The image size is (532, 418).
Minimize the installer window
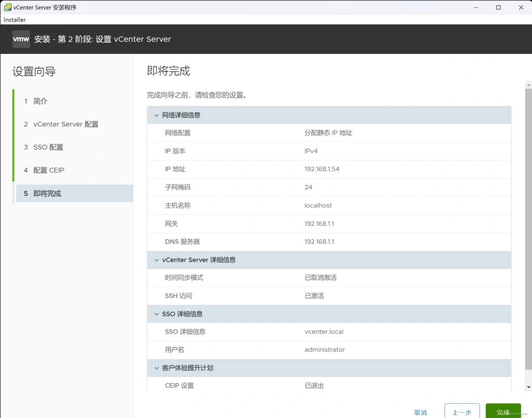coord(476,7)
